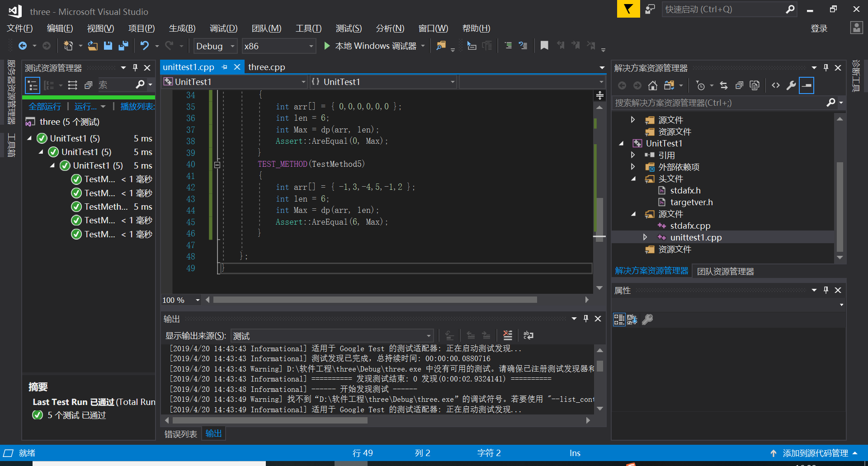Open the x86 platform dropdown
This screenshot has width=868, height=466.
coord(278,46)
